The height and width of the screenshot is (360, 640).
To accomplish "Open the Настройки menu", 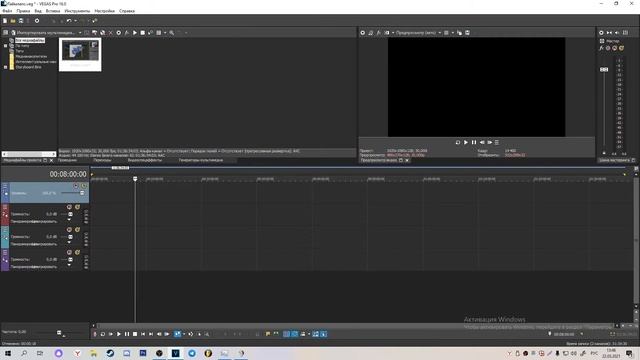I will [x=104, y=11].
